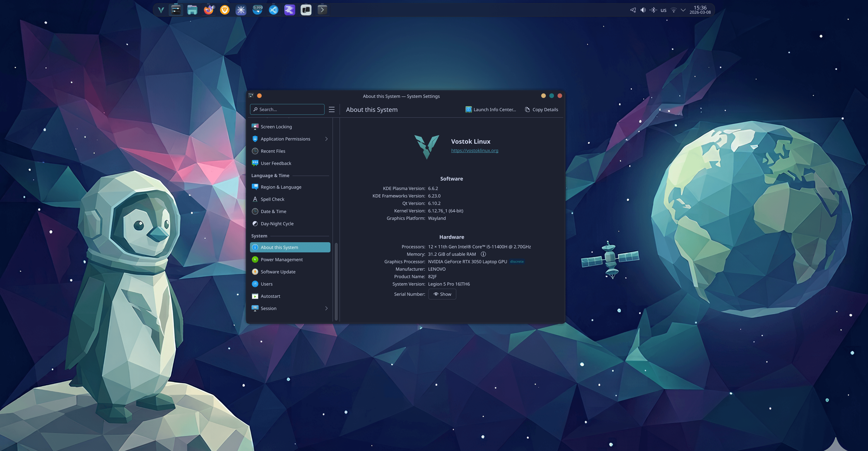Click the Copy Details button
868x451 pixels.
point(541,109)
